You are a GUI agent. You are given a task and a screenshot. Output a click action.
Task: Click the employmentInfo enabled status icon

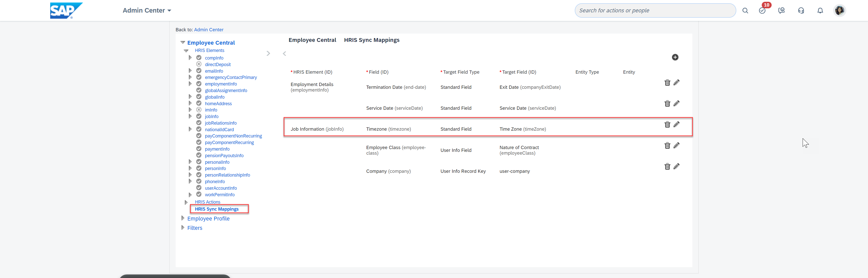pyautogui.click(x=199, y=84)
